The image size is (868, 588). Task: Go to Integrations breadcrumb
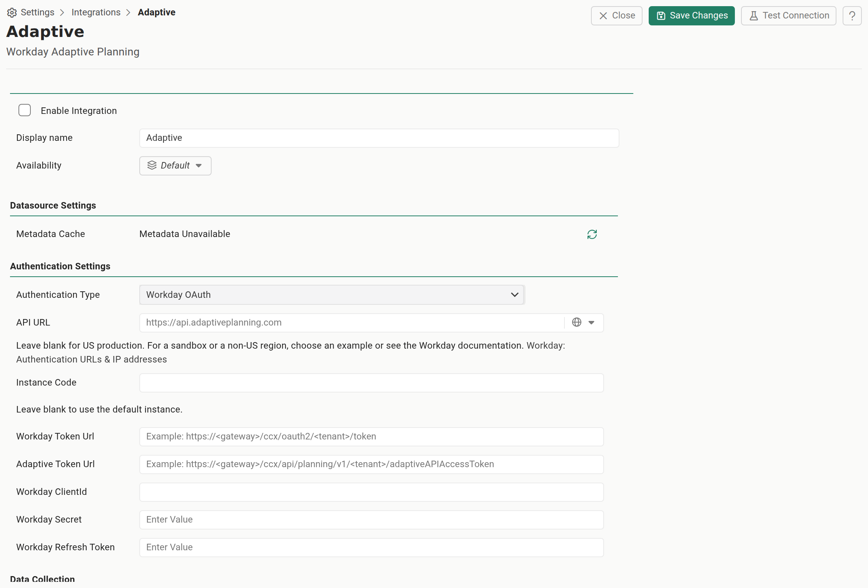96,12
